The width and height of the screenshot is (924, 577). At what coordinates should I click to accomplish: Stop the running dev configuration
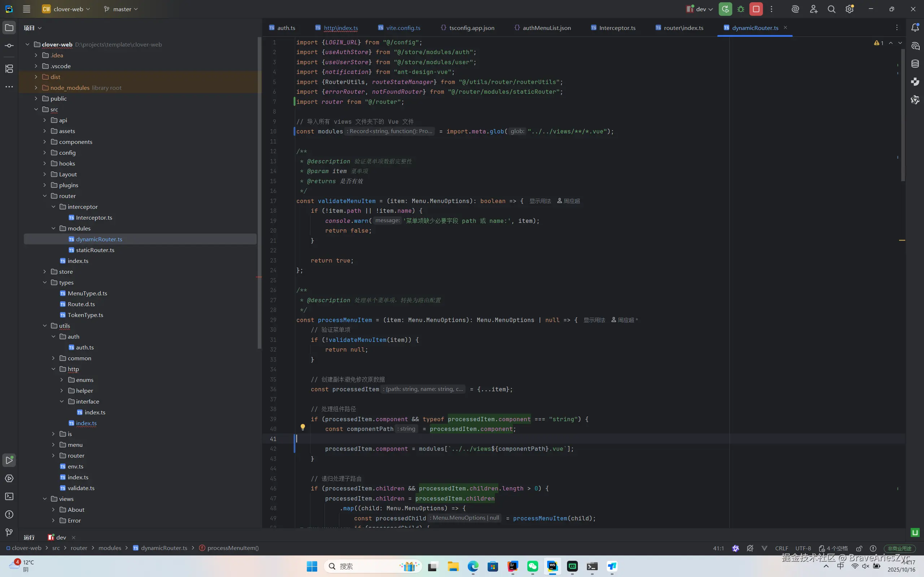tap(755, 9)
